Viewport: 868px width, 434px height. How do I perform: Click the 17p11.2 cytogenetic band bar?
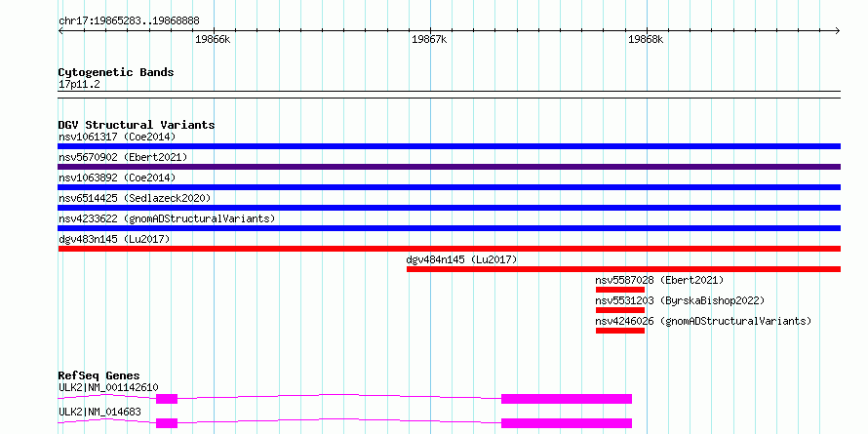[449, 95]
